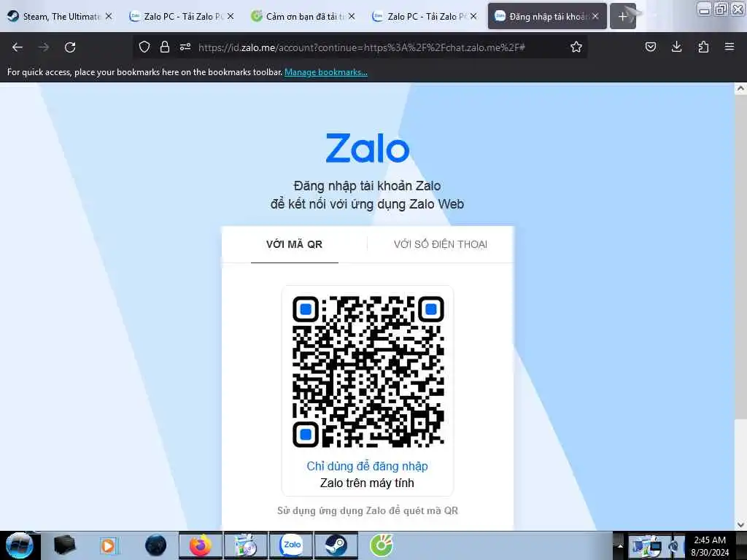Image resolution: width=747 pixels, height=560 pixels.
Task: Open the Firefox extensions icon
Action: coord(703,47)
